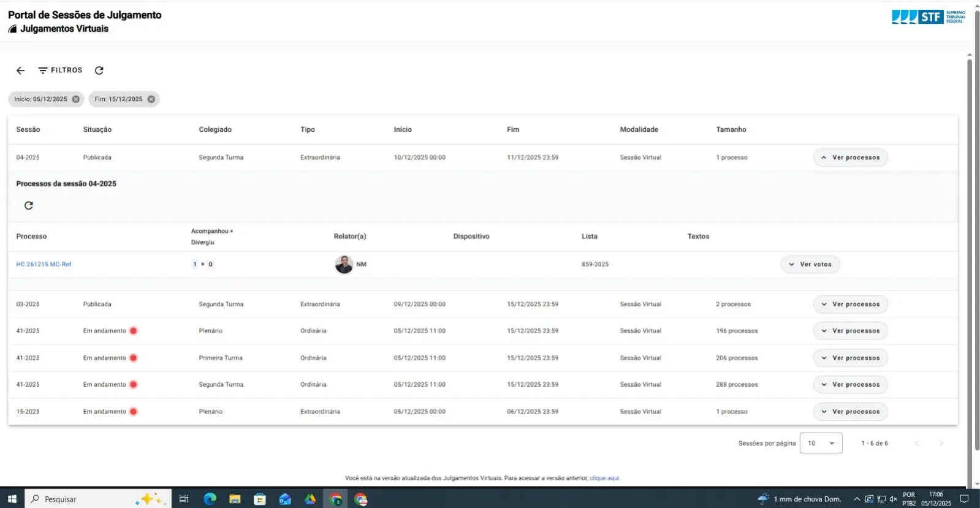Click the back arrow icon
This screenshot has width=980, height=508.
click(x=20, y=70)
